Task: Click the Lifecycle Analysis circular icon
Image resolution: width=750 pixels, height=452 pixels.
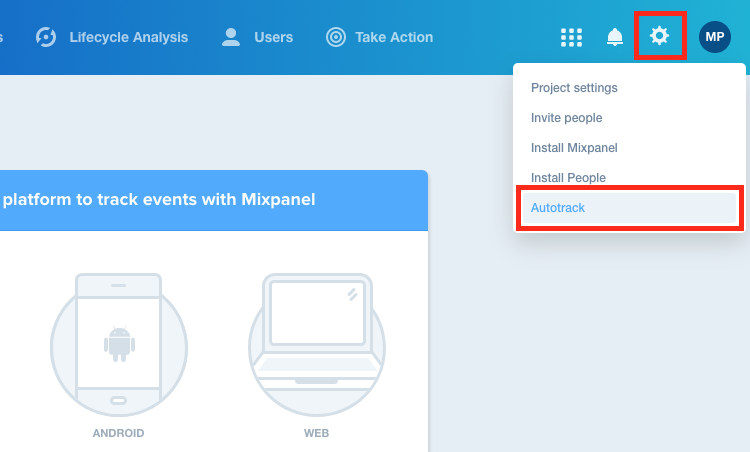Action: coord(46,37)
